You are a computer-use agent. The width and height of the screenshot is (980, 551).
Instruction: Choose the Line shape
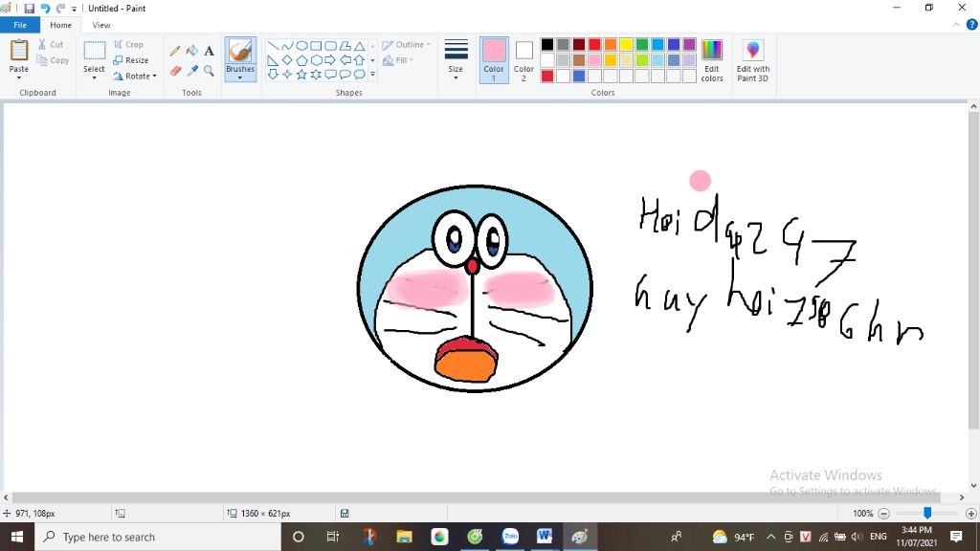pyautogui.click(x=273, y=46)
